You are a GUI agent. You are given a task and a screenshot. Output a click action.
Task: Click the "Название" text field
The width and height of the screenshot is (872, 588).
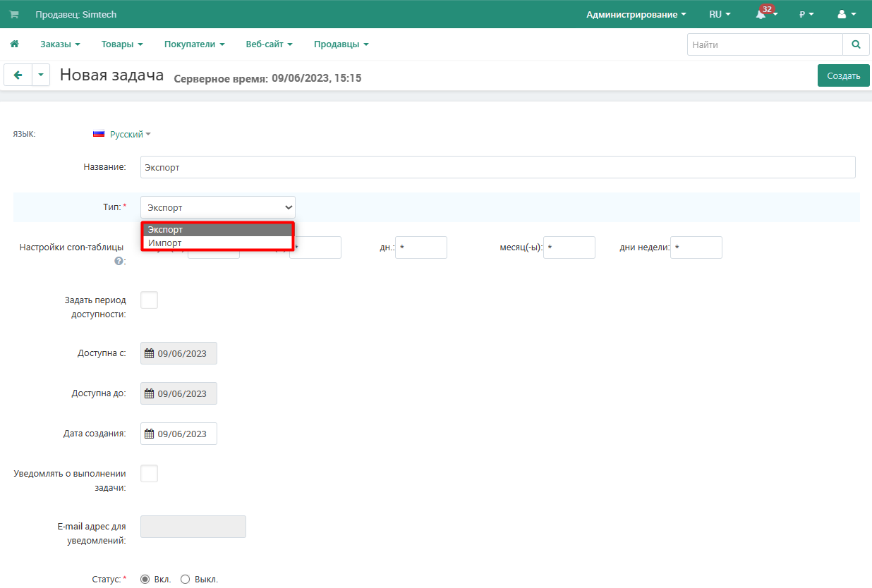coord(498,167)
